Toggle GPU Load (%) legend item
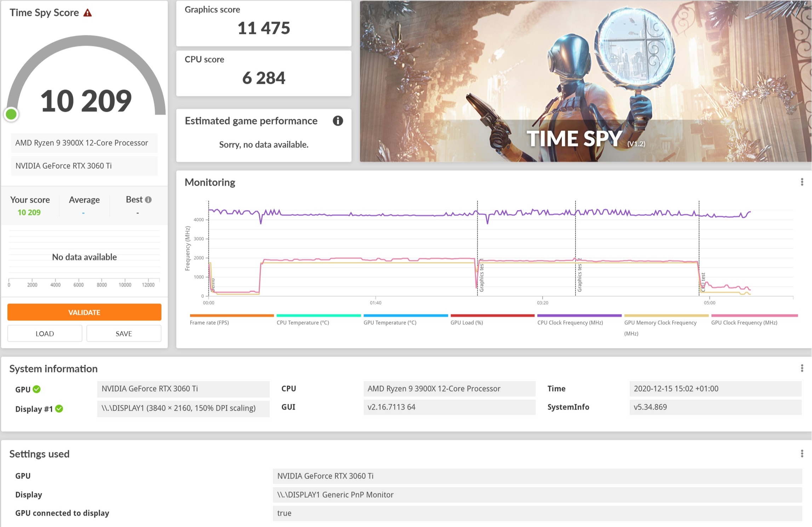Viewport: 812px width, 527px height. point(492,319)
